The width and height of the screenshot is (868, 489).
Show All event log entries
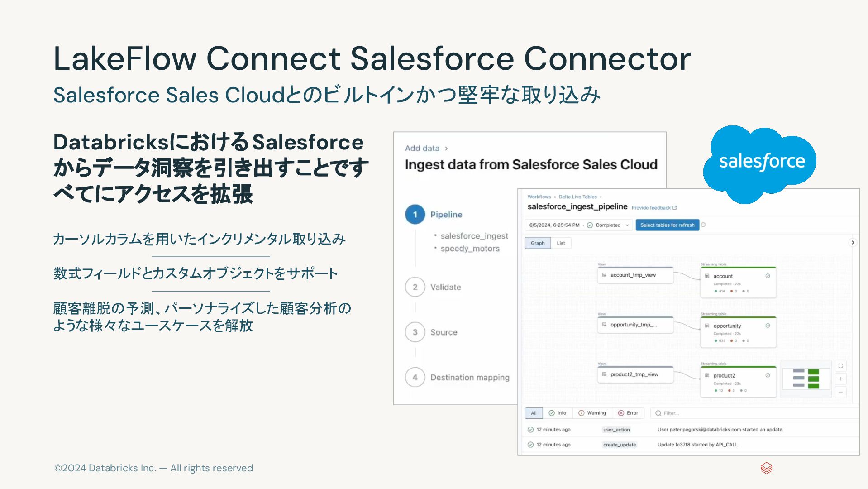coord(534,413)
